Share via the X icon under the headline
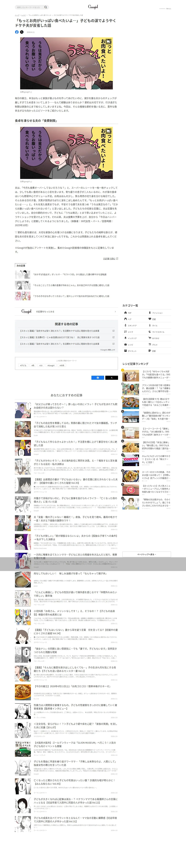The width and height of the screenshot is (186, 868). click(22, 32)
